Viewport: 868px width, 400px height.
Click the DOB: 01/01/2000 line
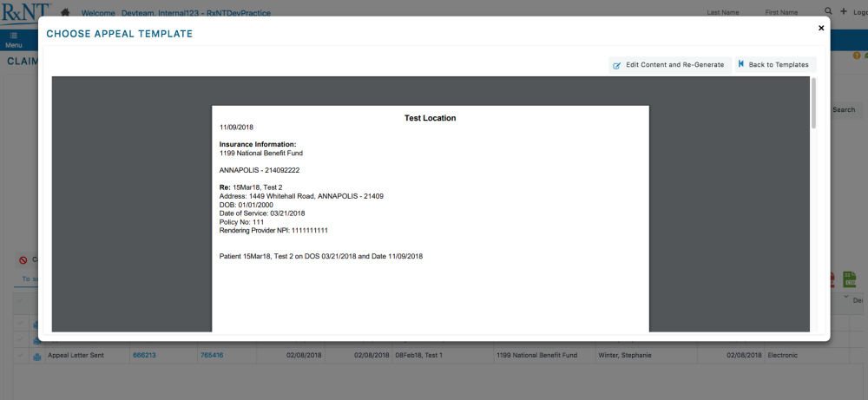247,205
